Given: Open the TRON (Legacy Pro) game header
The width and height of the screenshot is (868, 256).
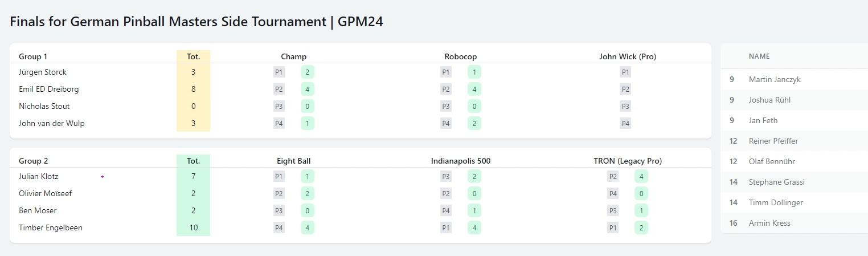Looking at the screenshot, I should (628, 161).
